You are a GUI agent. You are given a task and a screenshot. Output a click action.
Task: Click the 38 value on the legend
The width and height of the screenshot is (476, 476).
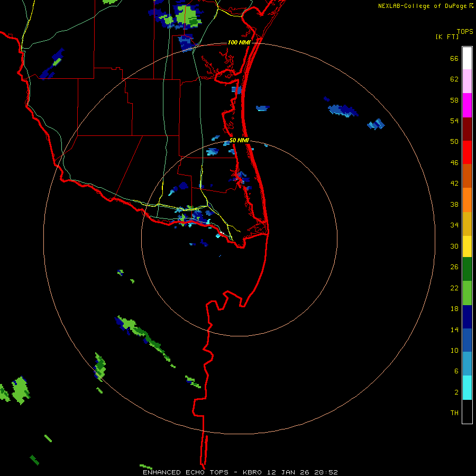tap(454, 204)
